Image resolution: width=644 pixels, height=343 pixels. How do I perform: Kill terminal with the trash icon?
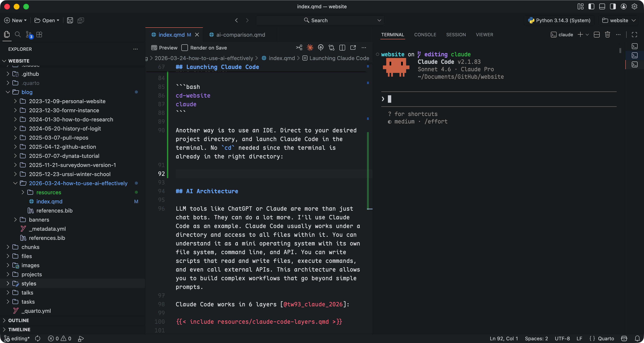(608, 35)
